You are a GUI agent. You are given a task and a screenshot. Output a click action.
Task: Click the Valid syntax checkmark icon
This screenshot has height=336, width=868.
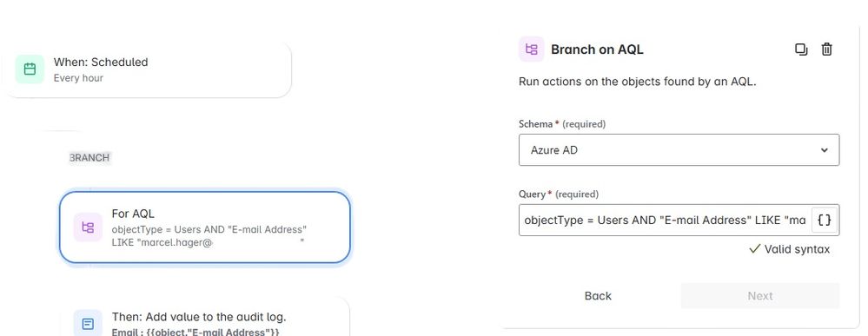click(x=754, y=249)
